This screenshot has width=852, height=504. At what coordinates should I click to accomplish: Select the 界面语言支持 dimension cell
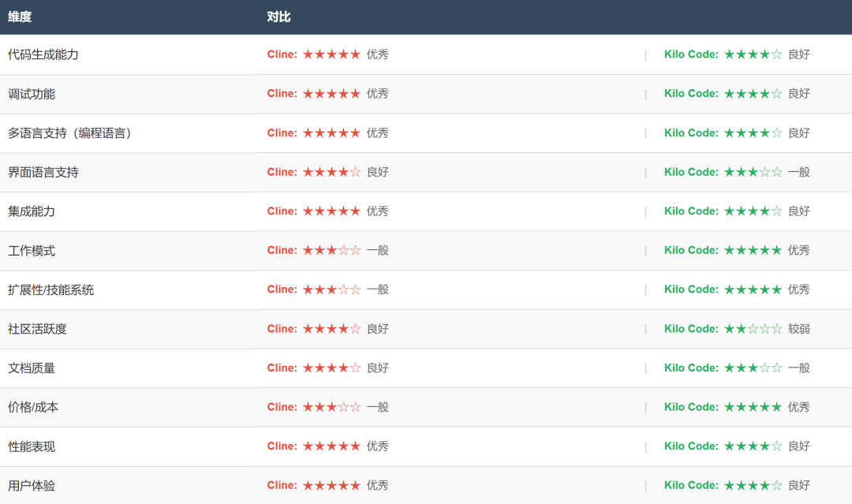(129, 172)
